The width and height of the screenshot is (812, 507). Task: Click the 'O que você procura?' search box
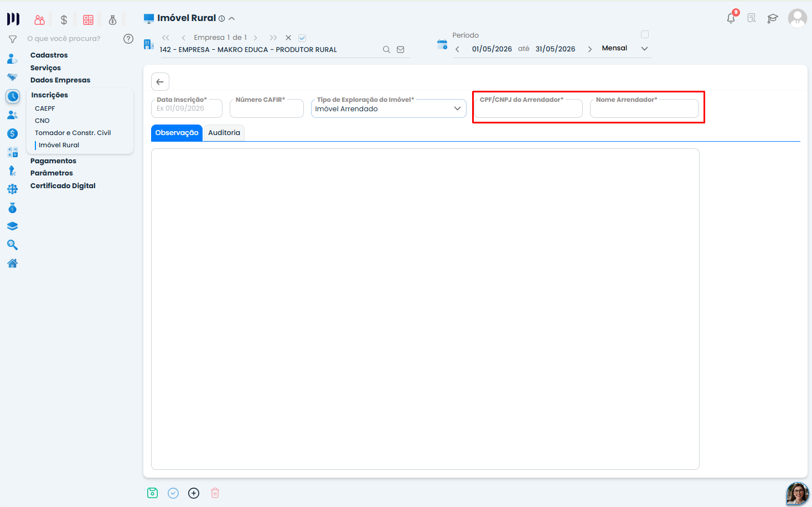[x=72, y=39]
